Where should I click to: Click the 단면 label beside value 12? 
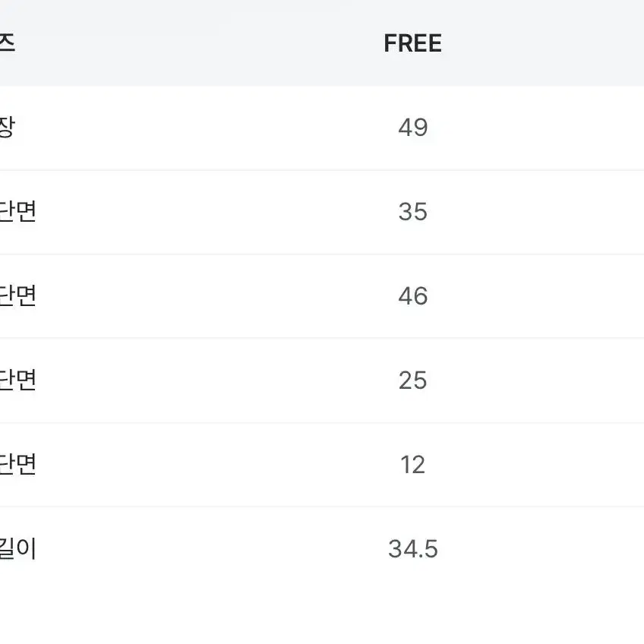click(x=18, y=465)
